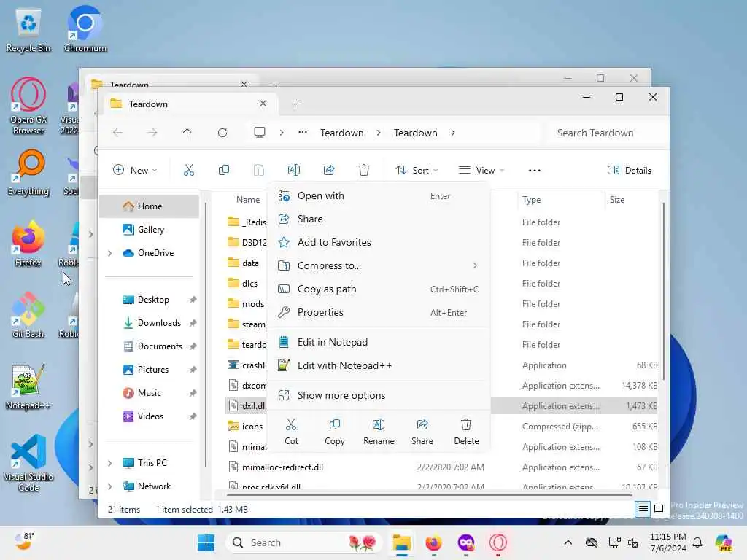Image resolution: width=747 pixels, height=560 pixels.
Task: Click the Rename icon in Explorer toolbar
Action: pyautogui.click(x=294, y=170)
